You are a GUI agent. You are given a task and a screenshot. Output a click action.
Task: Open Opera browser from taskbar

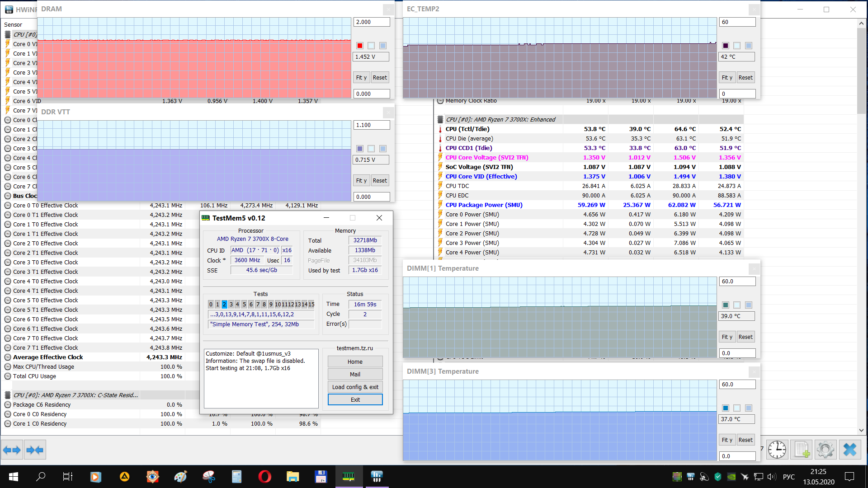click(x=264, y=476)
